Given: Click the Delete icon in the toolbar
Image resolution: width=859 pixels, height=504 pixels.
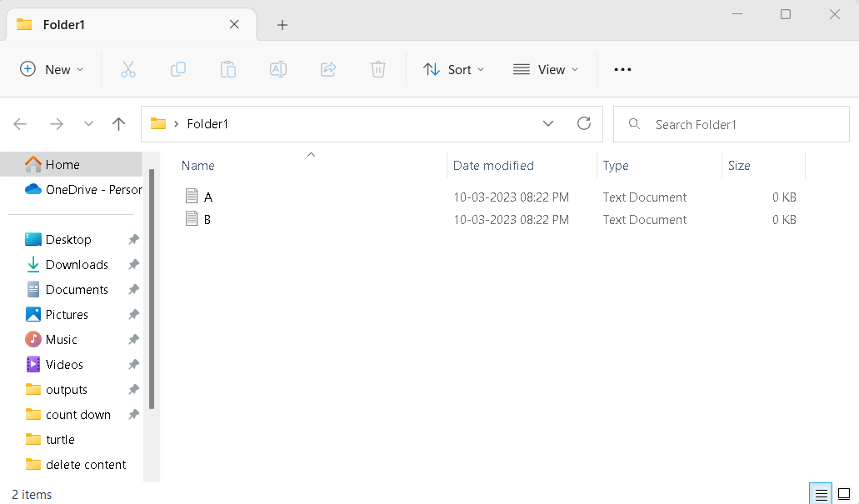Looking at the screenshot, I should 377,69.
